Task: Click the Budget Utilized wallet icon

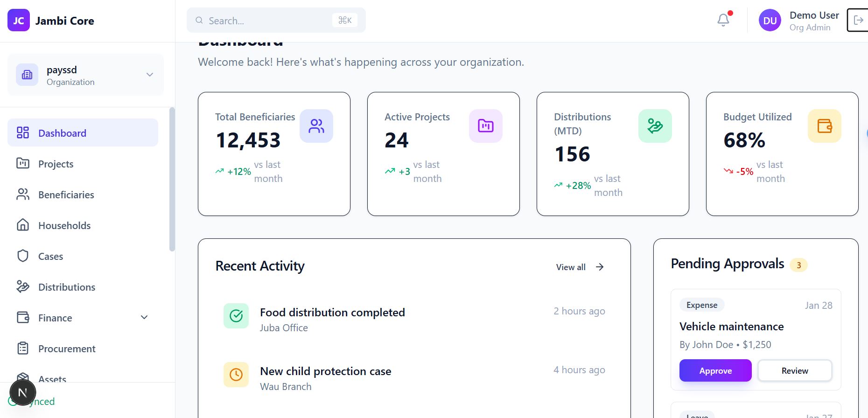Action: coord(824,126)
